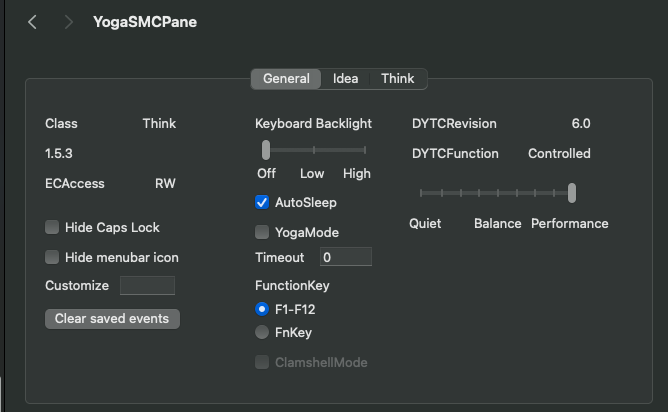The image size is (668, 412).
Task: Toggle the YogaMode checkbox
Action: 262,232
